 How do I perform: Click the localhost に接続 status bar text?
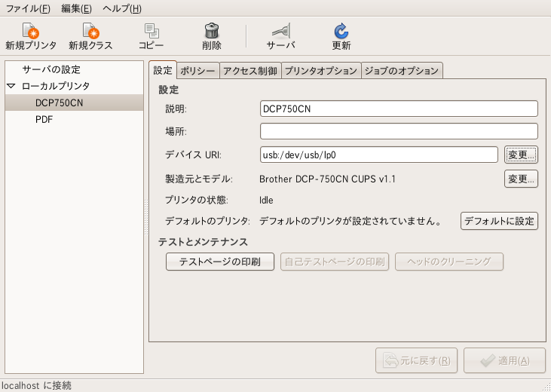click(36, 385)
